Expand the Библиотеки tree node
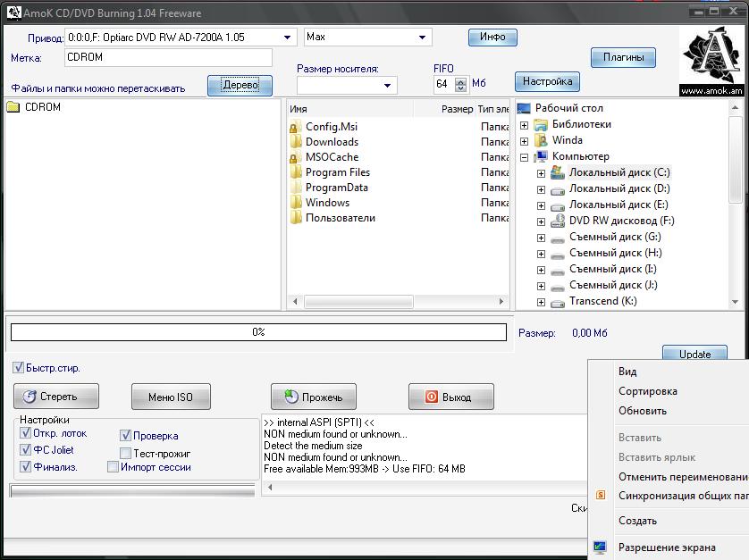 coord(524,125)
